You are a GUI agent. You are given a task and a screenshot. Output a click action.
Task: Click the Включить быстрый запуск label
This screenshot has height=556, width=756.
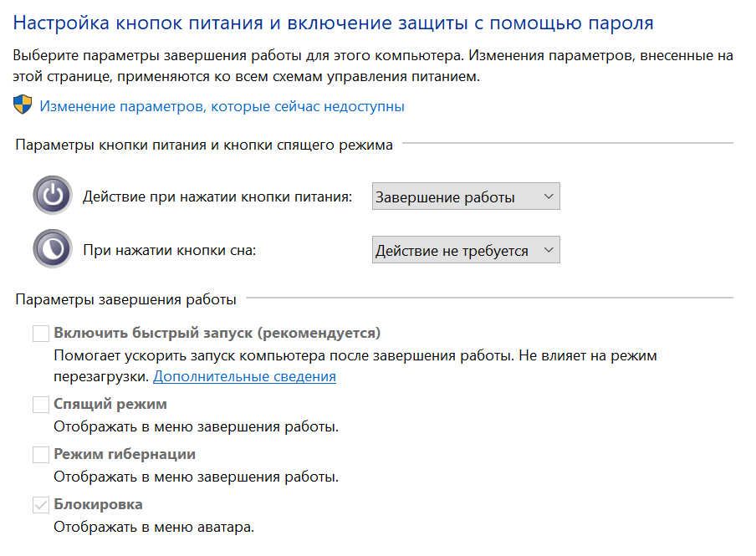coord(217,333)
